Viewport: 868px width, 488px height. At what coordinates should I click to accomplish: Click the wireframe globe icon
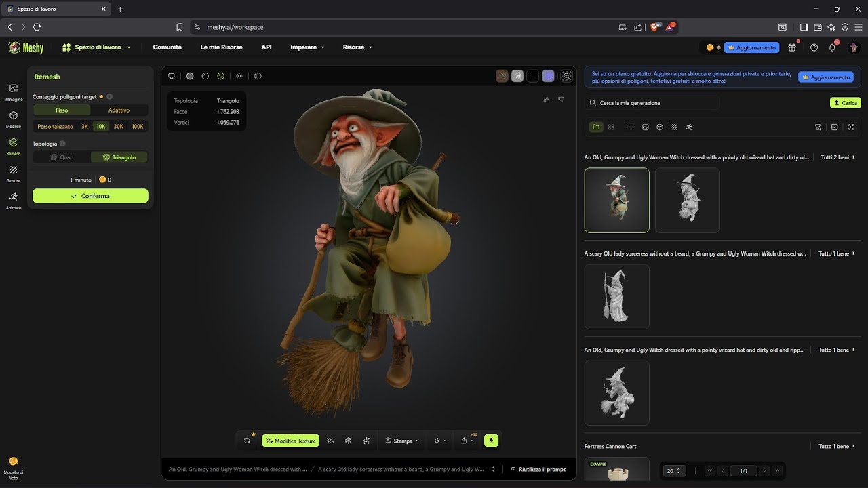tap(258, 76)
